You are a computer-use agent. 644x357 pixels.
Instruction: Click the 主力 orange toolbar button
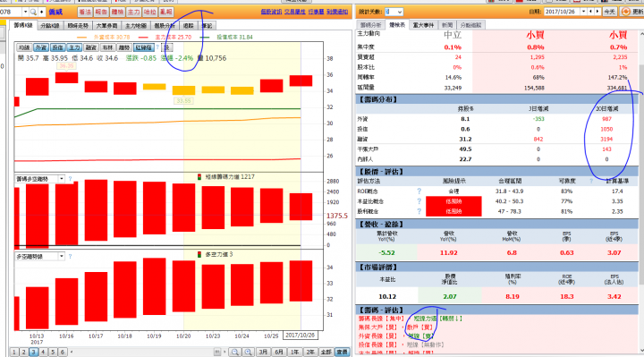click(133, 12)
